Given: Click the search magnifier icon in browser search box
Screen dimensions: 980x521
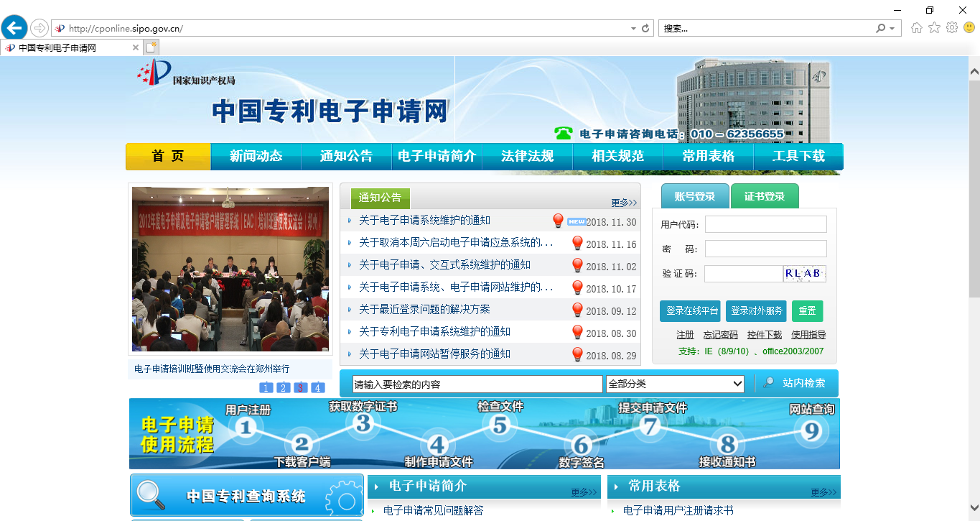Looking at the screenshot, I should tap(881, 29).
